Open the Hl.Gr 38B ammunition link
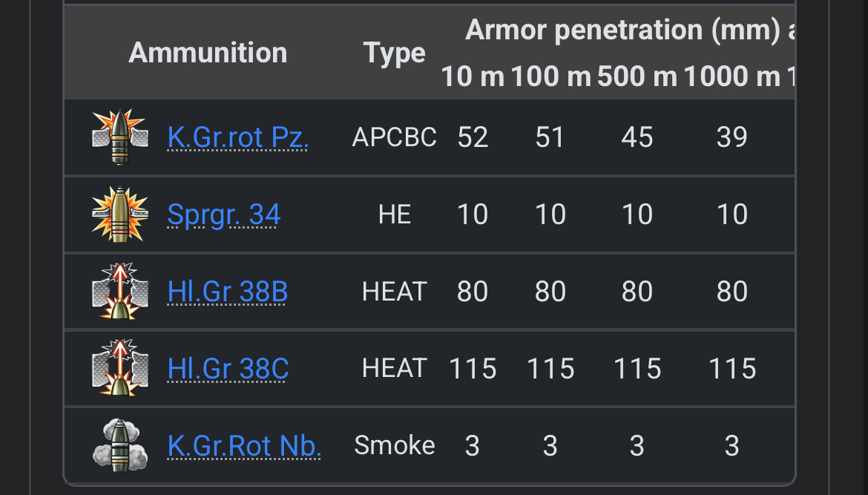 click(228, 292)
